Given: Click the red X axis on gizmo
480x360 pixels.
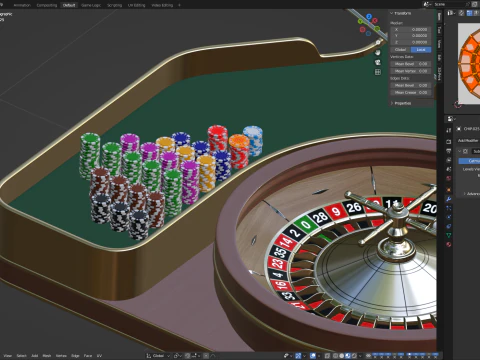Looking at the screenshot, I should pos(375,21).
